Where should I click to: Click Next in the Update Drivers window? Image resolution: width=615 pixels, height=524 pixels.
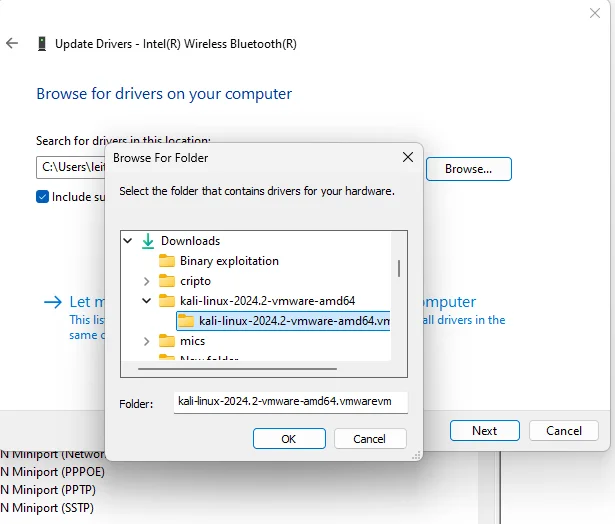[485, 431]
